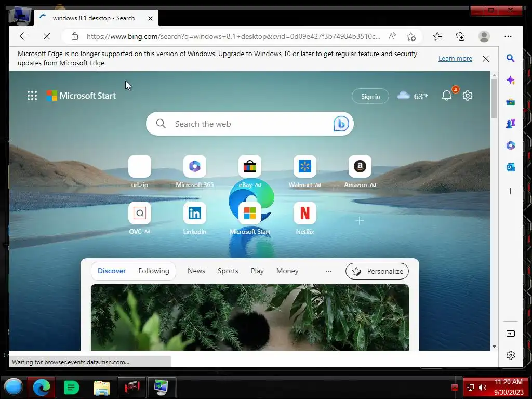Open File Explorer on the taskbar

click(x=101, y=388)
